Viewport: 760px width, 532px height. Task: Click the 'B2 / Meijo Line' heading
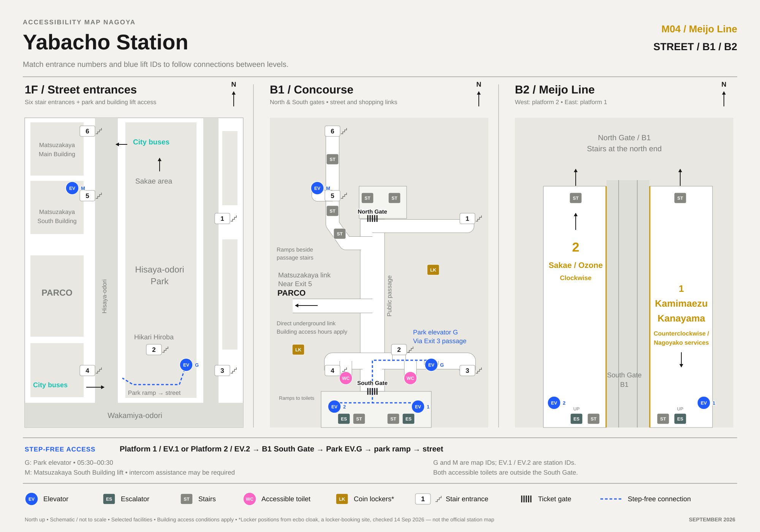coord(555,90)
